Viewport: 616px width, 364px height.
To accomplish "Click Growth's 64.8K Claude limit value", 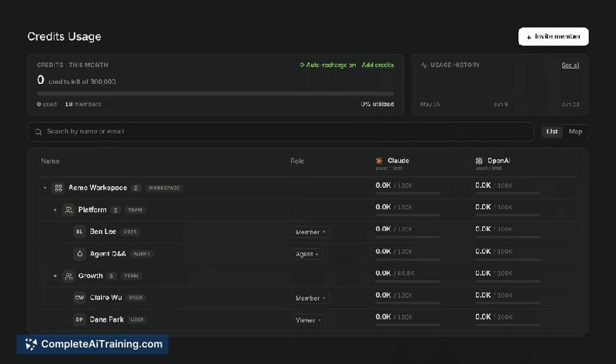I will tap(403, 273).
